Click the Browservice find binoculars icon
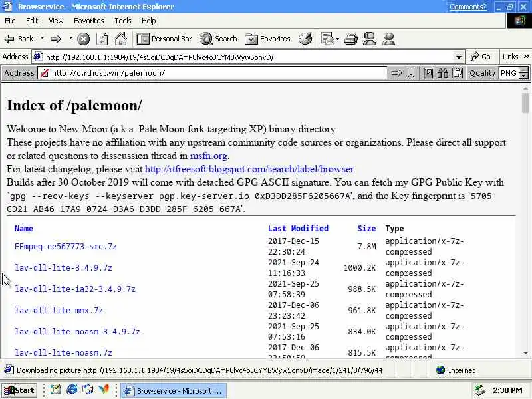The width and height of the screenshot is (532, 399). [442, 73]
